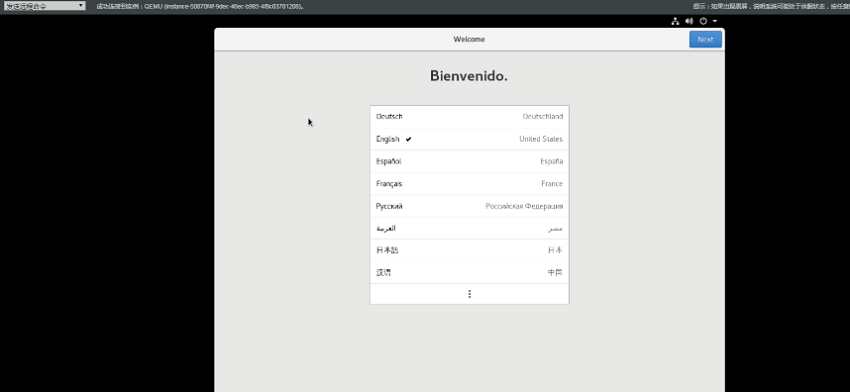
Task: Click the Welcome header title
Action: [469, 39]
